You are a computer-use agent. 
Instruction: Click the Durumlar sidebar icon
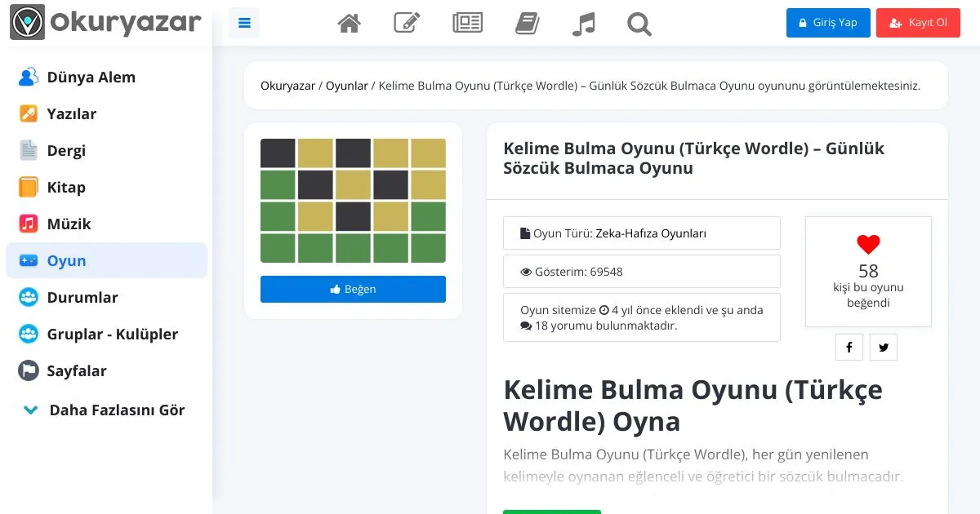point(29,298)
